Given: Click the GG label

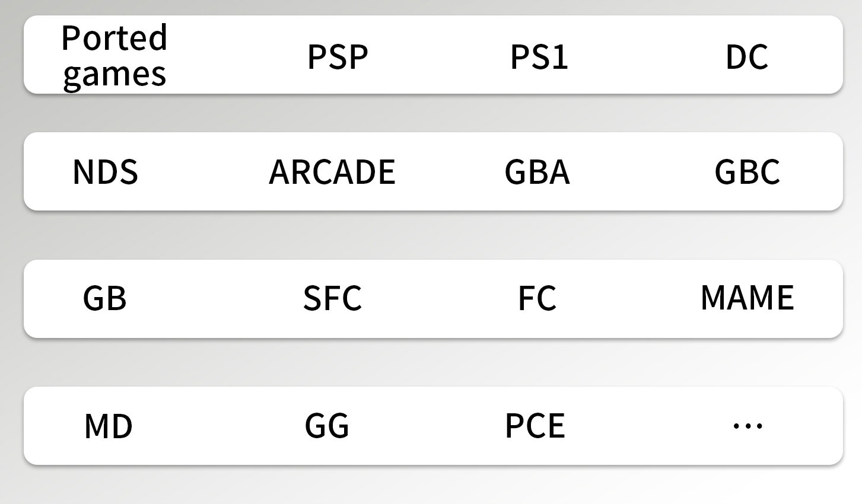Looking at the screenshot, I should coord(327,426).
